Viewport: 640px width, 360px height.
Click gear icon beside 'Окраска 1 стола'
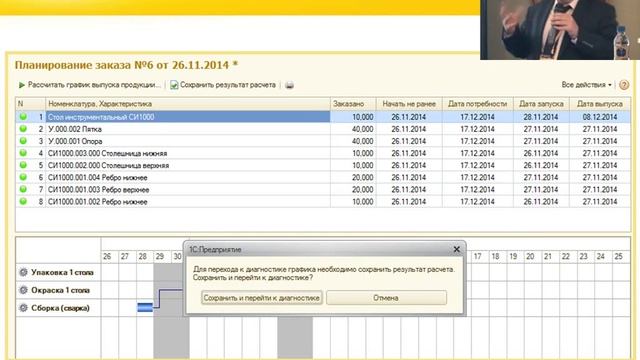pyautogui.click(x=23, y=290)
